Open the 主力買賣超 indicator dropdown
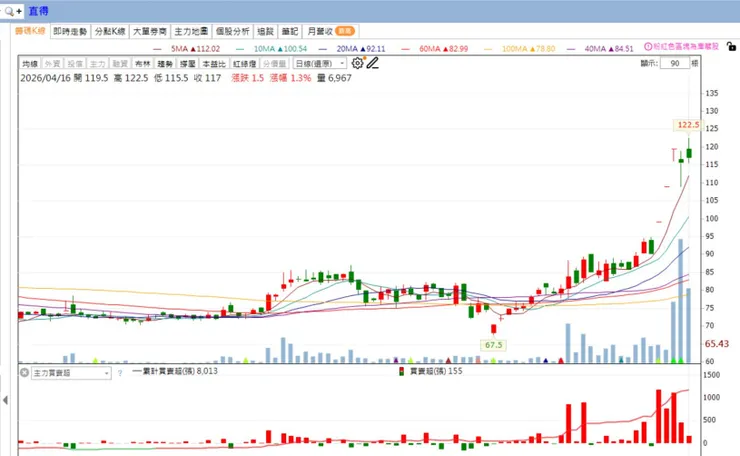Screen dimensions: 740x456 point(71,373)
